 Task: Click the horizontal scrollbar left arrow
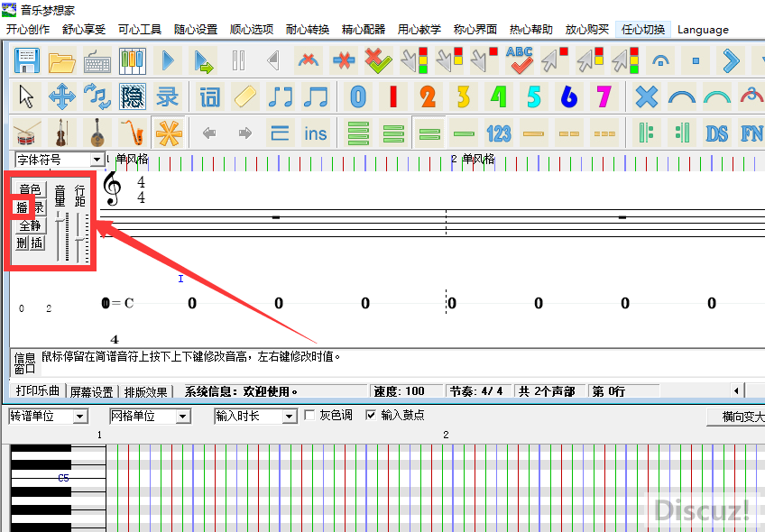pyautogui.click(x=737, y=390)
